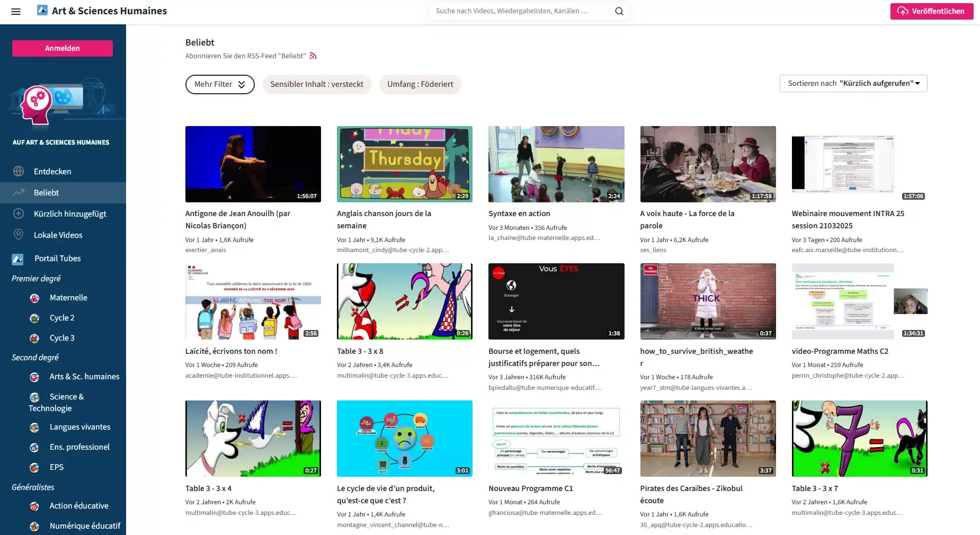Click the Ens. professionel icon

(34, 448)
